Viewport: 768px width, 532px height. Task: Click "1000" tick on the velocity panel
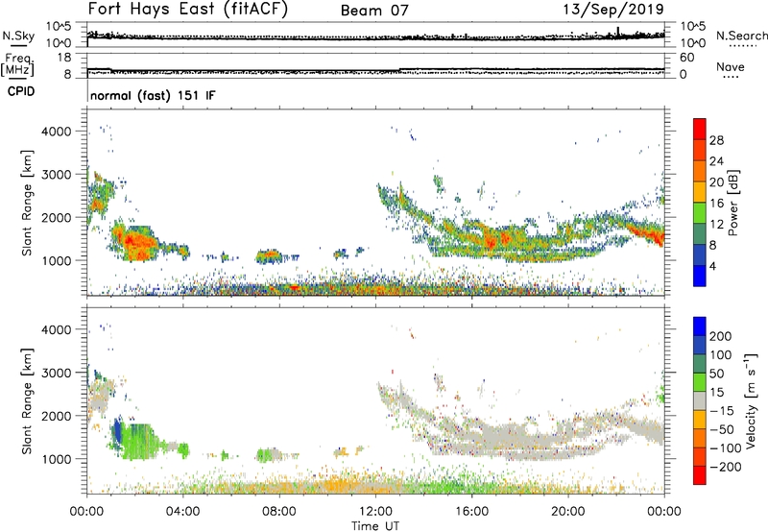tap(57, 459)
